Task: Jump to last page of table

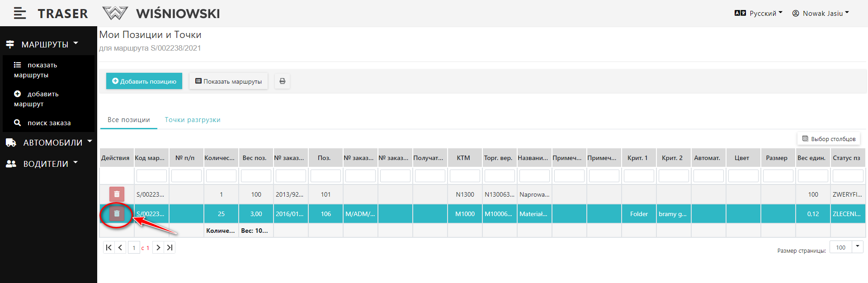Action: point(170,248)
